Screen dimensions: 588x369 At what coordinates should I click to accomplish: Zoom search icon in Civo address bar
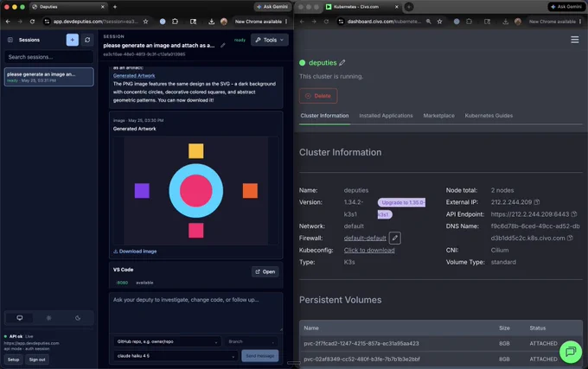click(428, 22)
